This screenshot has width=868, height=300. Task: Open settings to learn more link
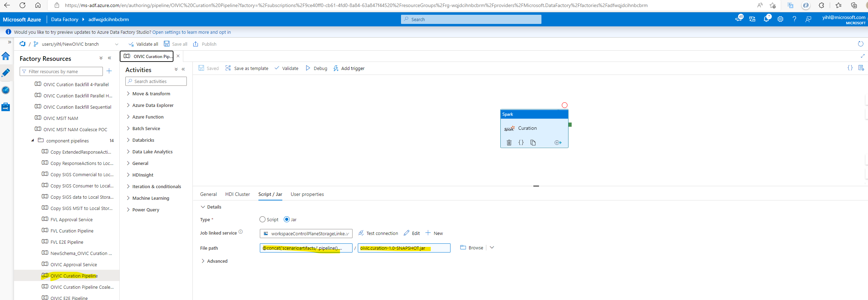click(192, 32)
